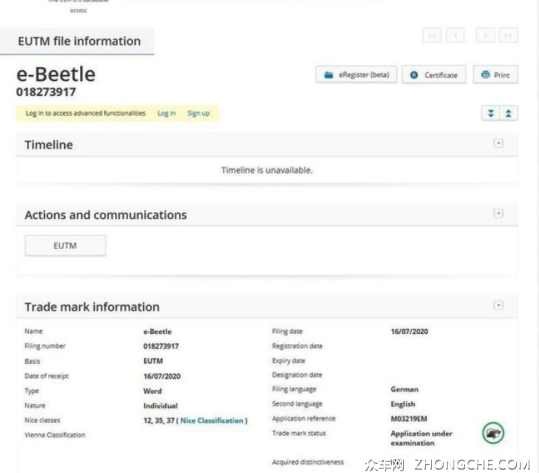The width and height of the screenshot is (539, 473).
Task: Click the second language value English
Action: coord(403,404)
